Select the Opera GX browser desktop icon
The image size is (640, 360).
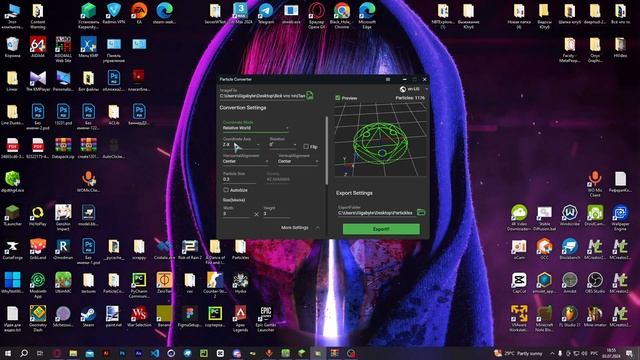(x=316, y=16)
